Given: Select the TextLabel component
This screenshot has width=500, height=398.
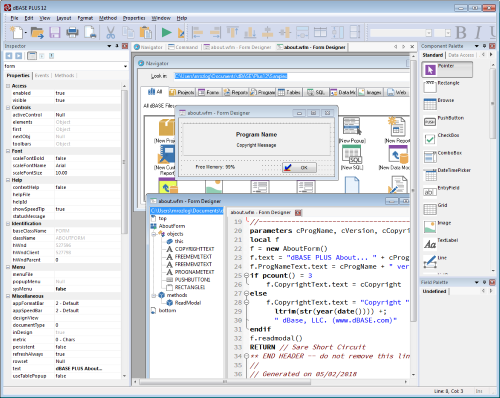Looking at the screenshot, I should coord(441,244).
